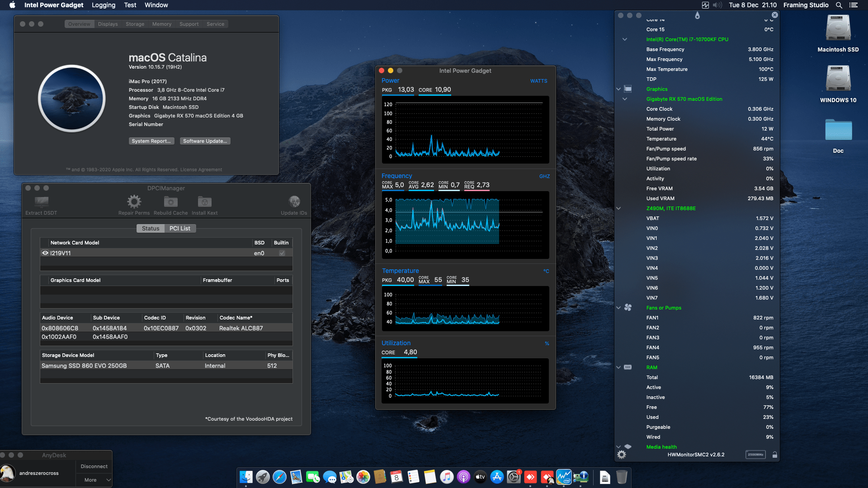Open the Logging menu

(x=103, y=5)
